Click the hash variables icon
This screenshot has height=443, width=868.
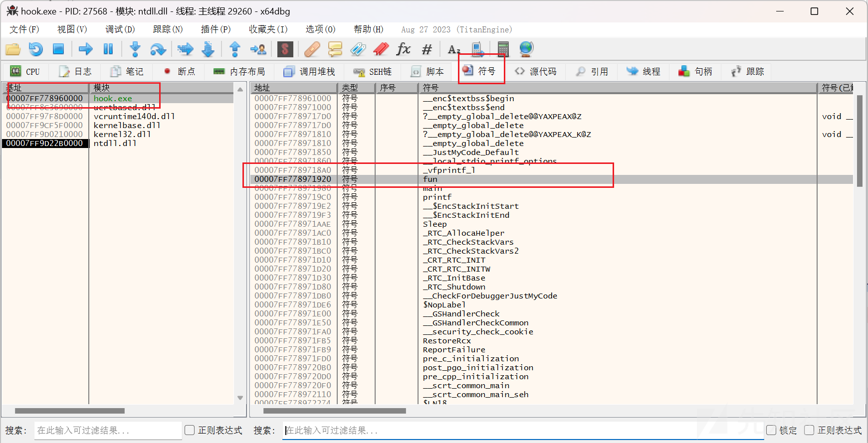(x=427, y=49)
